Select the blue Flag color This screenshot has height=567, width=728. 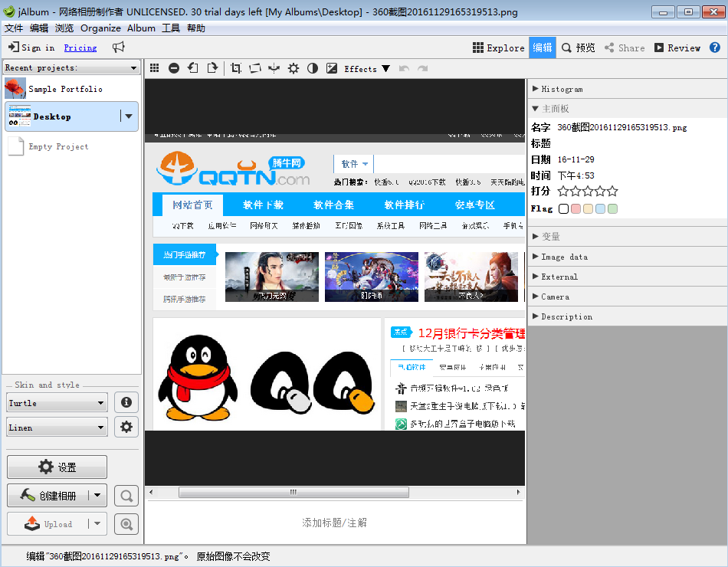[600, 208]
